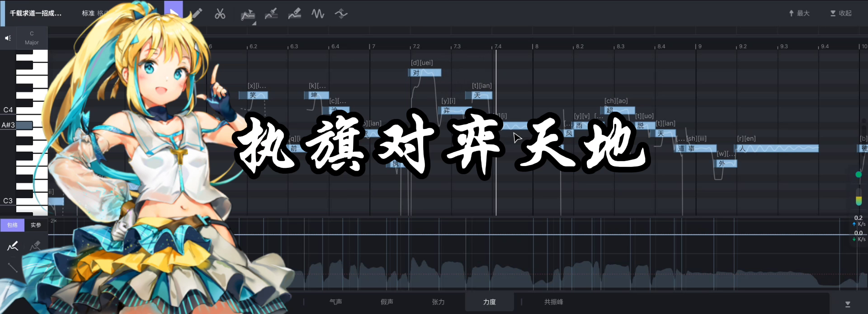This screenshot has width=868, height=314.
Task: Click the timeline ruler at 7.2
Action: coord(416,46)
